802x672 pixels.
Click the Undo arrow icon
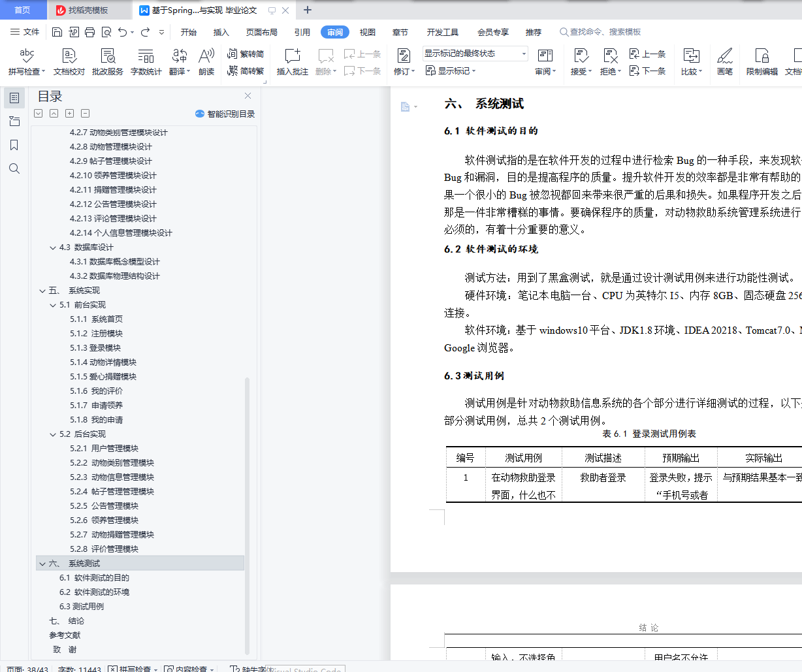(x=122, y=32)
